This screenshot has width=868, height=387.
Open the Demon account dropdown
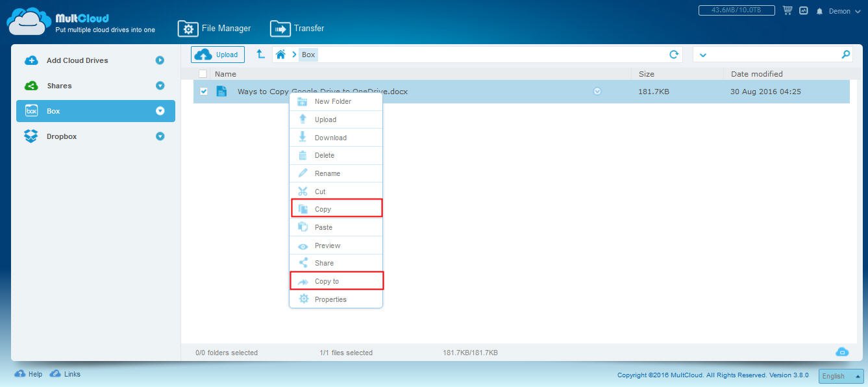pyautogui.click(x=845, y=11)
